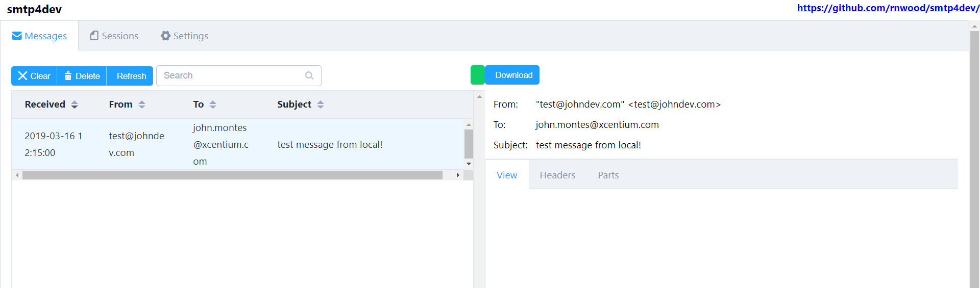Clear all messages with Clear button
The image size is (980, 288).
pos(34,76)
